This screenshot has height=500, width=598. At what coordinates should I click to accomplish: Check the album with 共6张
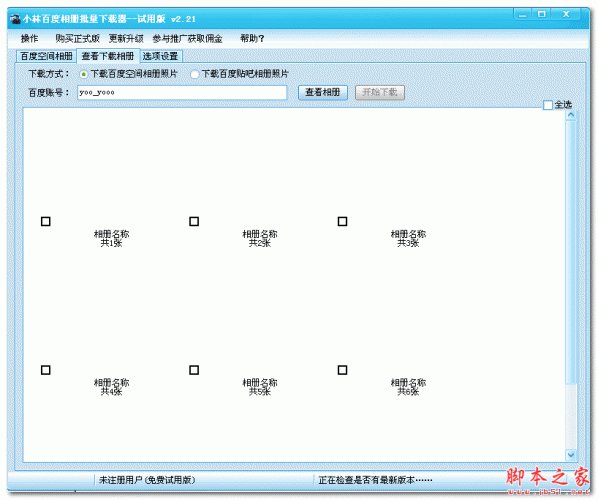pyautogui.click(x=342, y=370)
